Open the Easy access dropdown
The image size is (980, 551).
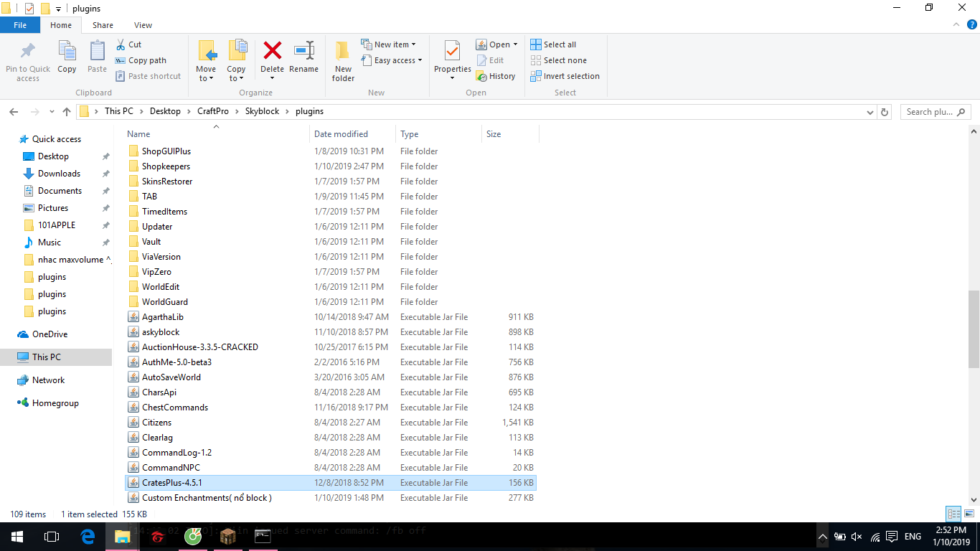coord(397,60)
